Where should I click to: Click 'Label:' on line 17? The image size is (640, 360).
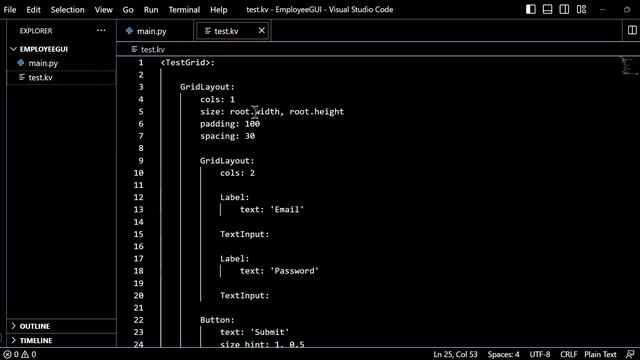(235, 259)
